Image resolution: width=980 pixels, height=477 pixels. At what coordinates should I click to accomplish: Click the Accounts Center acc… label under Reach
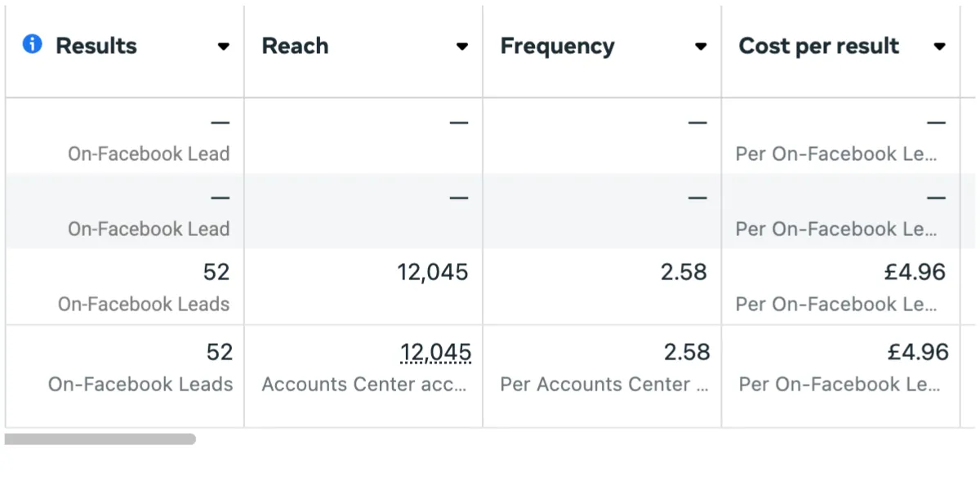click(x=364, y=384)
